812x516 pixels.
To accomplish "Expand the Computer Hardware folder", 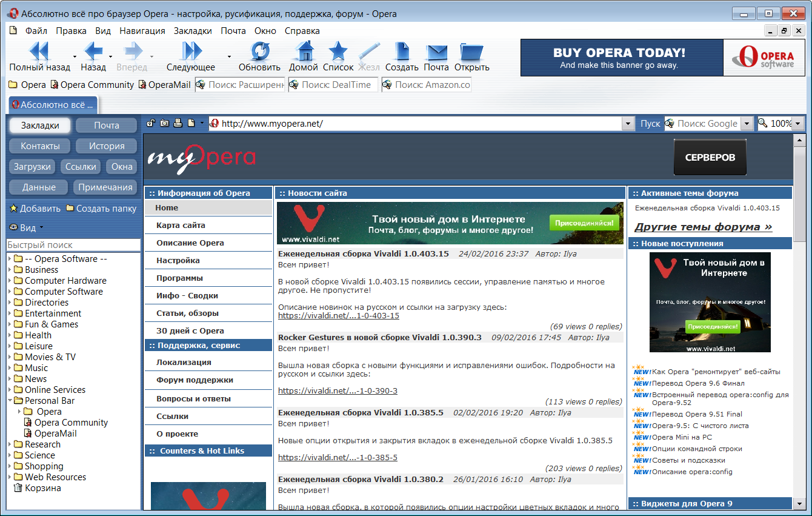I will (10, 281).
